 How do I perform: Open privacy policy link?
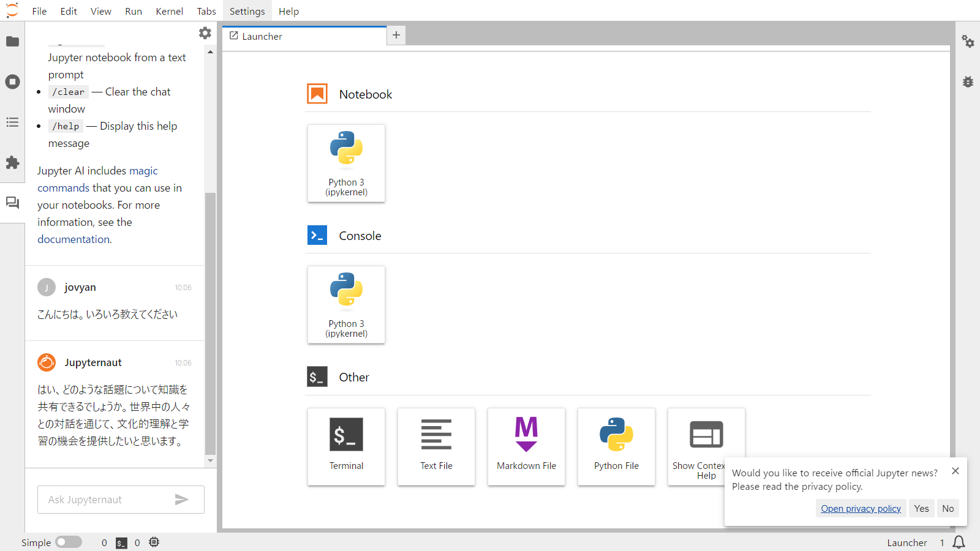[x=861, y=508]
